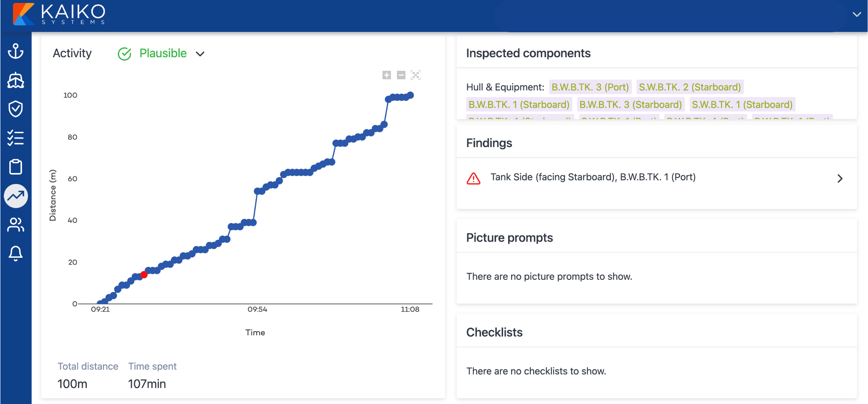Open the anchor (vessels) sidebar icon
This screenshot has width=868, height=404.
[x=16, y=52]
